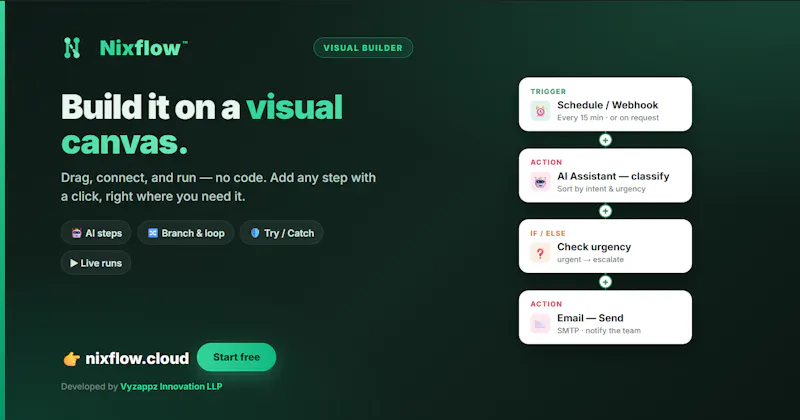Click the Try / Catch chip
Screen dimensions: 800x420
282,233
